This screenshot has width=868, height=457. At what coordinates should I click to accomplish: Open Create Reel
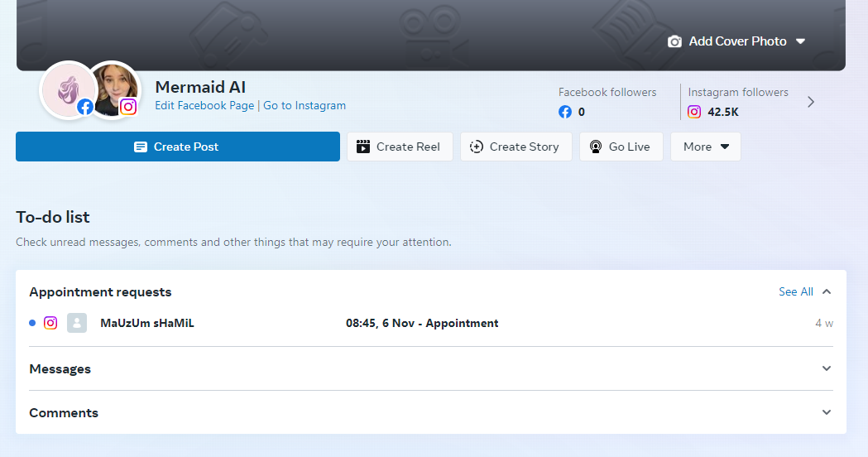[x=400, y=147]
